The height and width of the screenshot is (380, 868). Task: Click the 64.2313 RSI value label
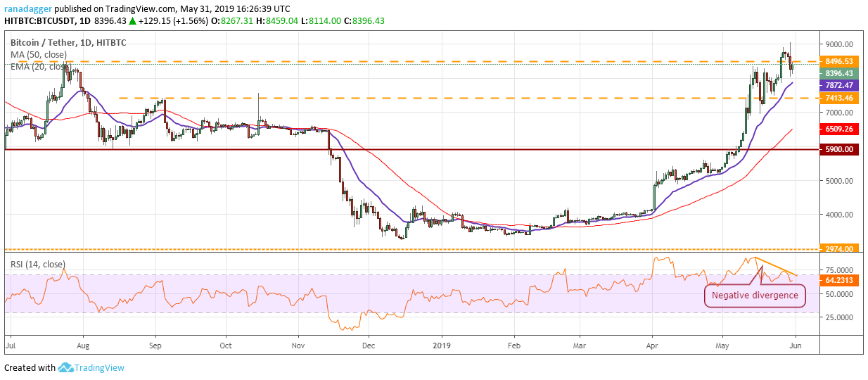point(839,279)
